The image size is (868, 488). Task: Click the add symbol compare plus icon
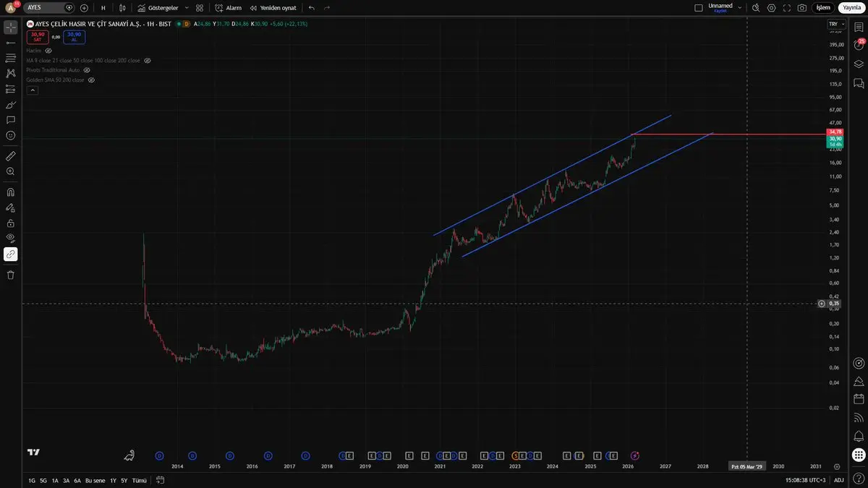point(84,7)
